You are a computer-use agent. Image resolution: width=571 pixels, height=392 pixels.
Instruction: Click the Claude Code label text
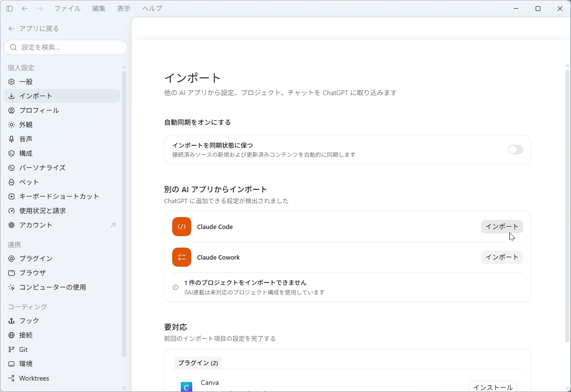point(215,227)
